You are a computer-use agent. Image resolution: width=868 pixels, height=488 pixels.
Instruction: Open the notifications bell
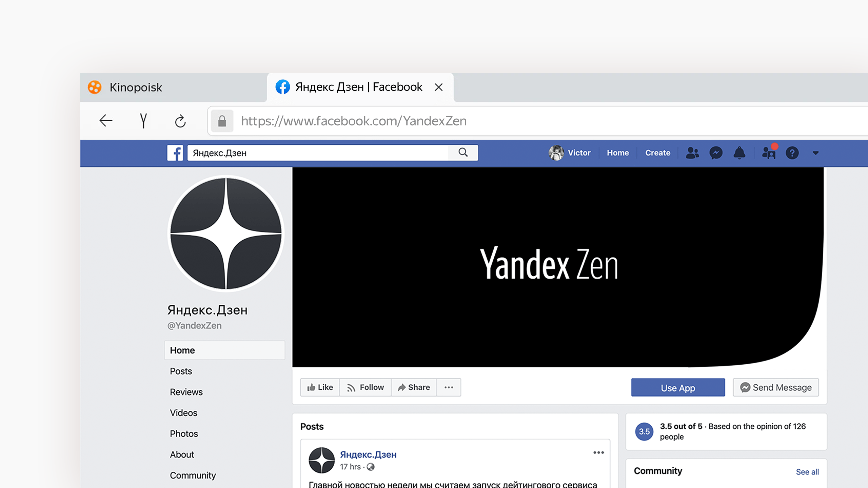tap(739, 153)
